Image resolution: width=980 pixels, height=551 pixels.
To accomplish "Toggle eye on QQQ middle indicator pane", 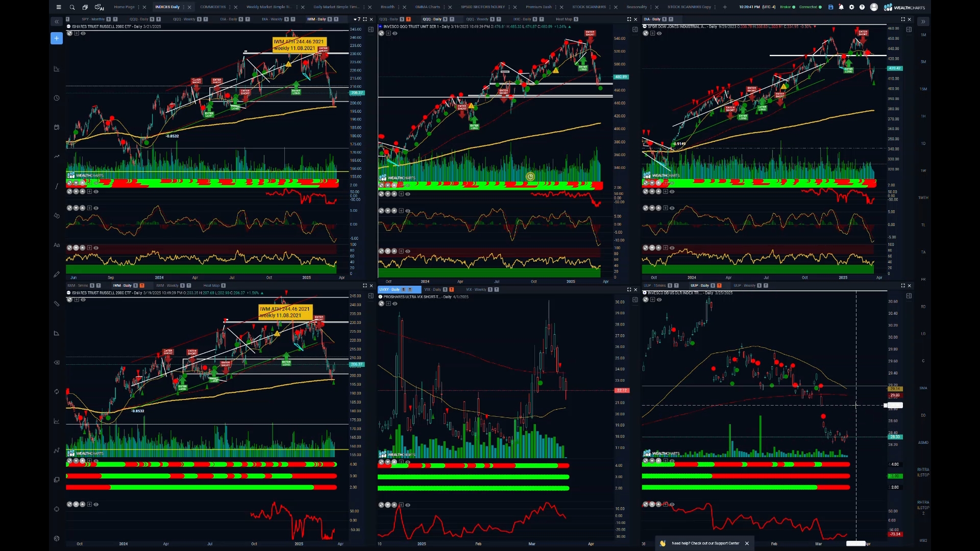I will tap(407, 210).
